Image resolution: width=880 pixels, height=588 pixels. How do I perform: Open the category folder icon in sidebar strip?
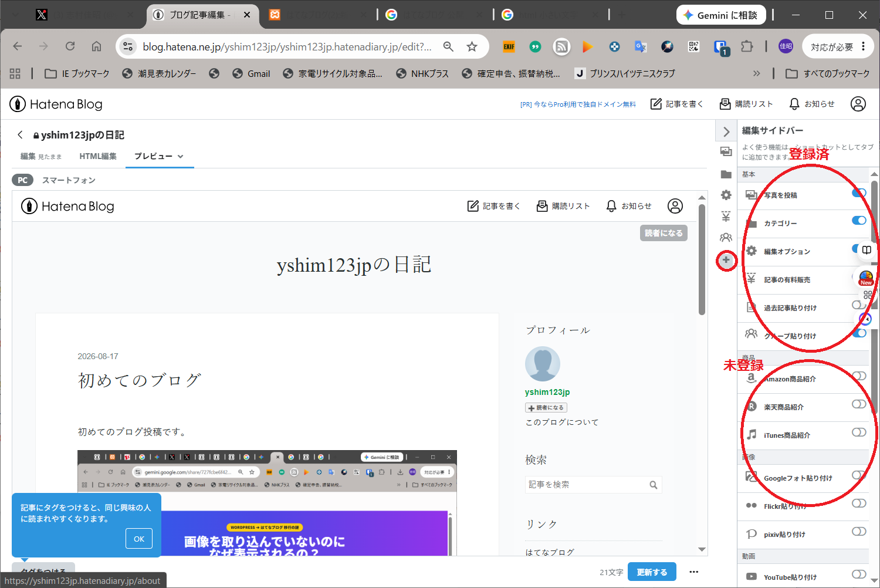click(726, 174)
